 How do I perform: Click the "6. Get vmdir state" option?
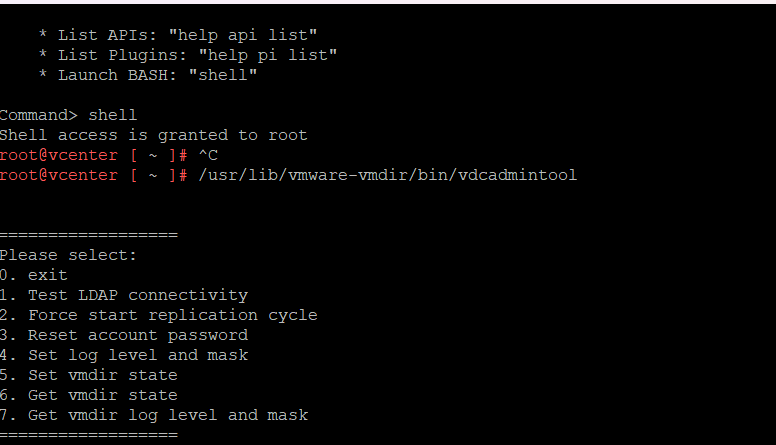pyautogui.click(x=89, y=395)
